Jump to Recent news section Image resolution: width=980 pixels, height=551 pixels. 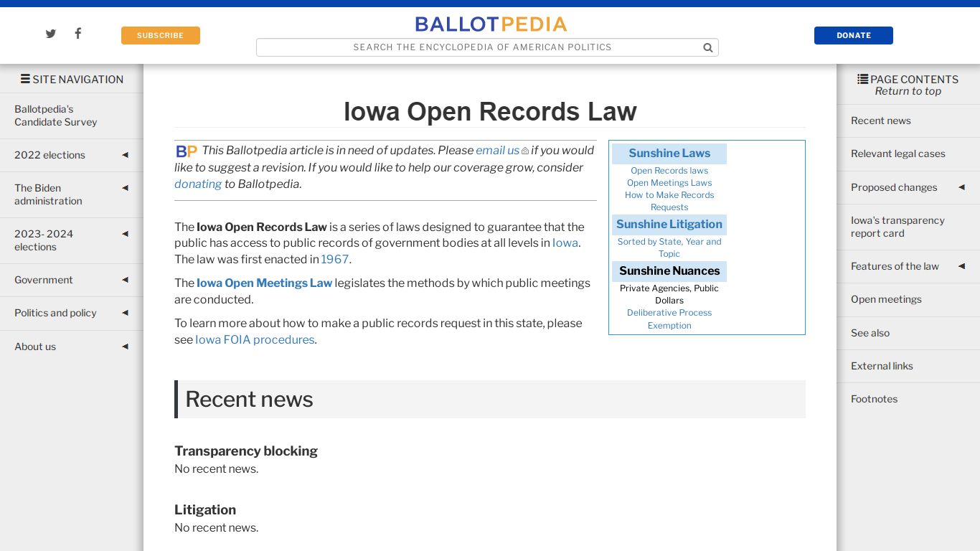(881, 121)
